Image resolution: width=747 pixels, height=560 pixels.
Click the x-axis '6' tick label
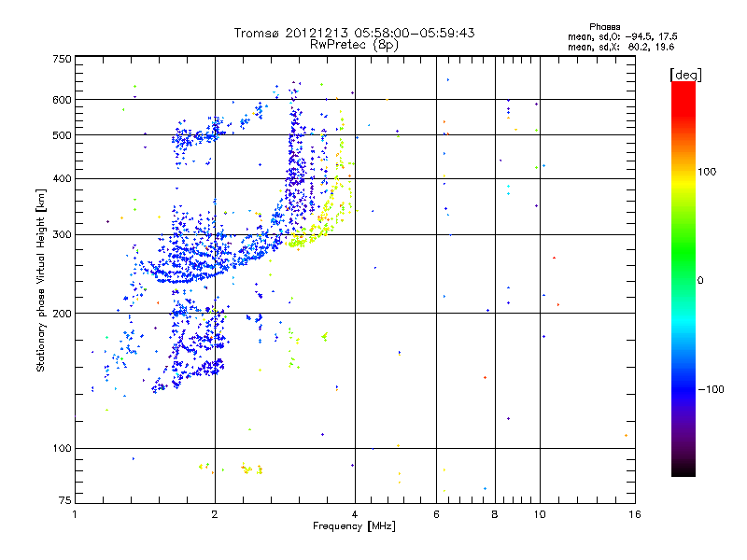click(x=436, y=514)
